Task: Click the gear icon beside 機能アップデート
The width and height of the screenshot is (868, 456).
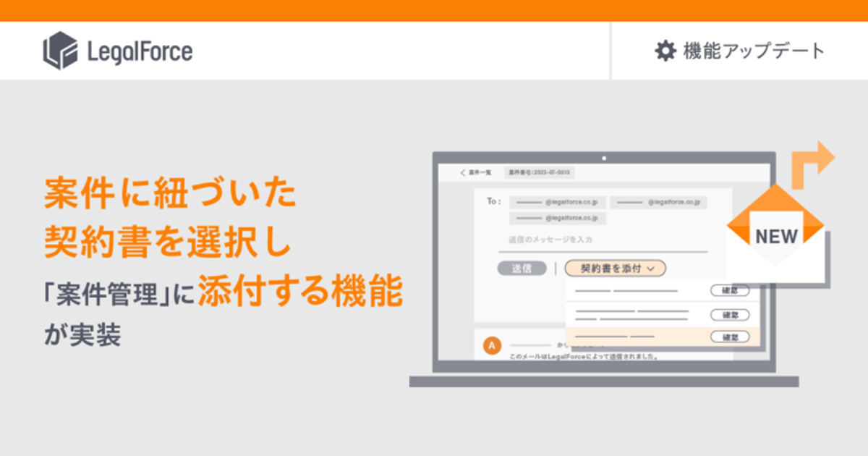Action: pyautogui.click(x=665, y=51)
